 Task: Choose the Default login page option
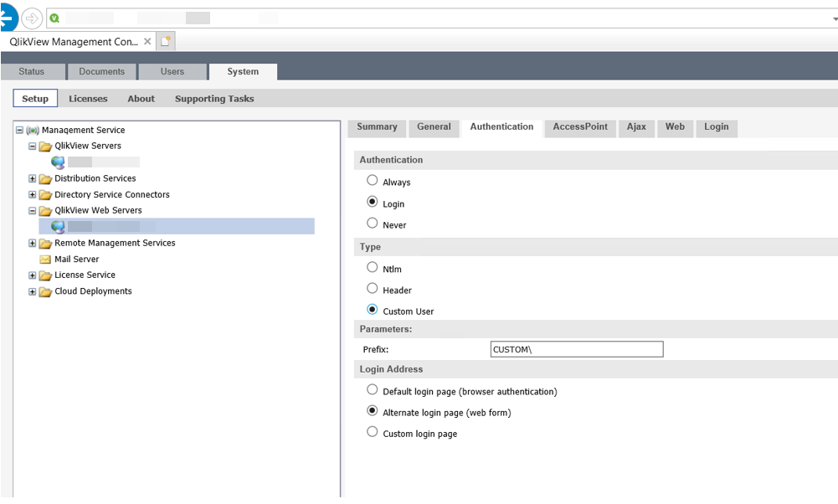point(372,389)
